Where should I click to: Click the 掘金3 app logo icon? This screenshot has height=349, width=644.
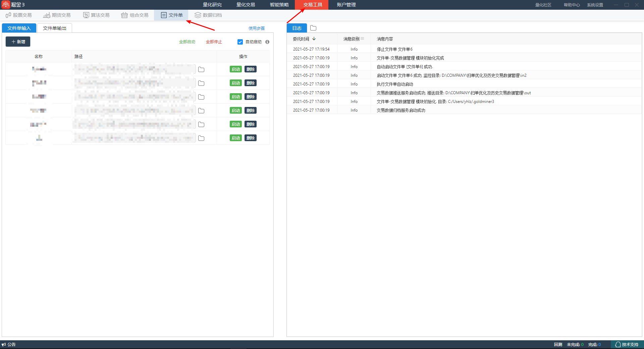coord(6,5)
